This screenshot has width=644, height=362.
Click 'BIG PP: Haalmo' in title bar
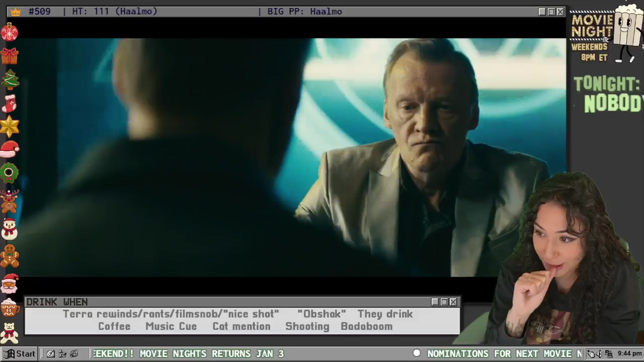[305, 12]
